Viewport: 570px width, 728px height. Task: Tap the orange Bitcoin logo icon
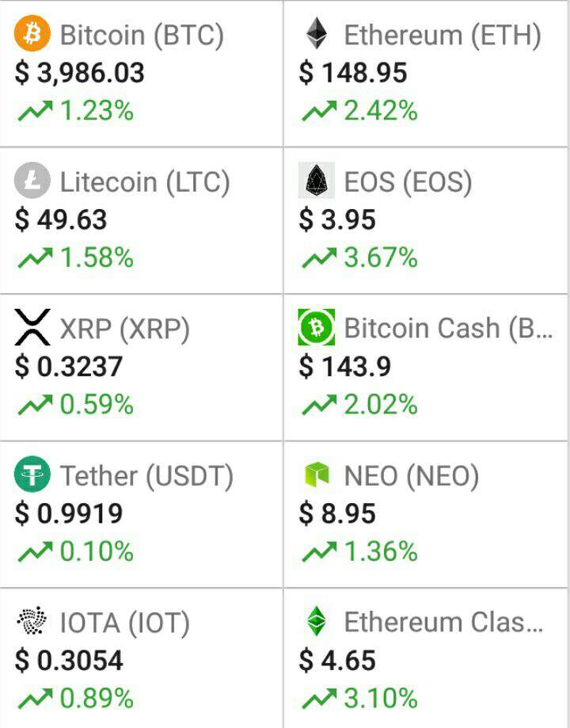pos(32,34)
